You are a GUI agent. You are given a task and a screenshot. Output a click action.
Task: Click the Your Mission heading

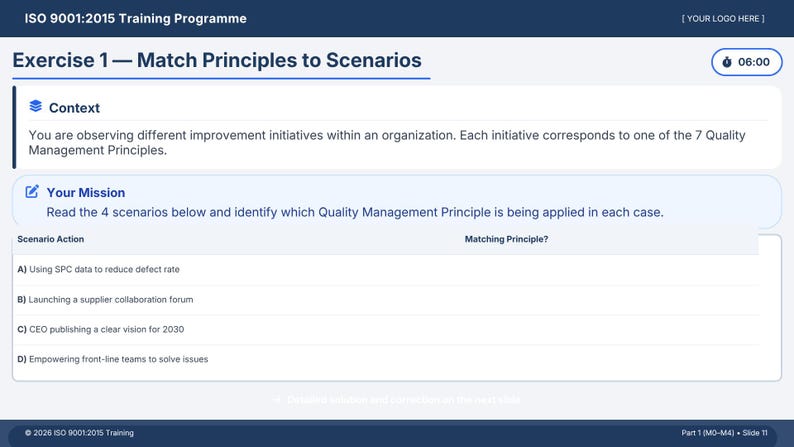[86, 193]
